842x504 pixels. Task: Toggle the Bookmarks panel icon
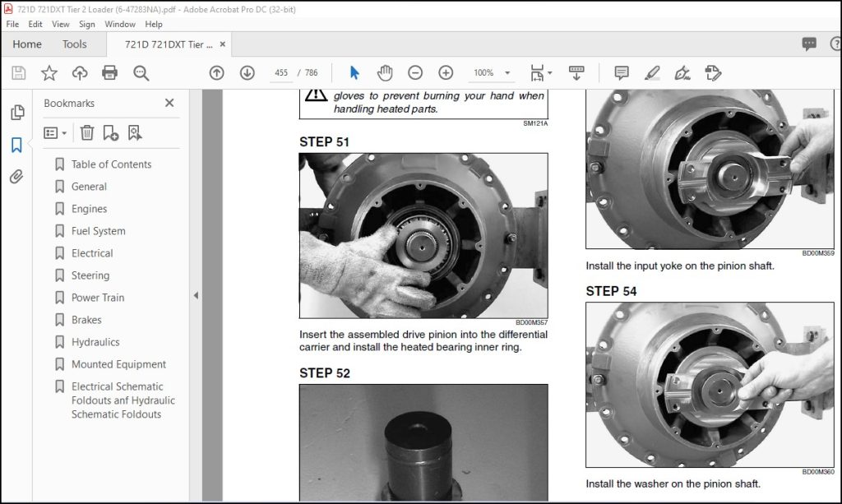point(16,145)
